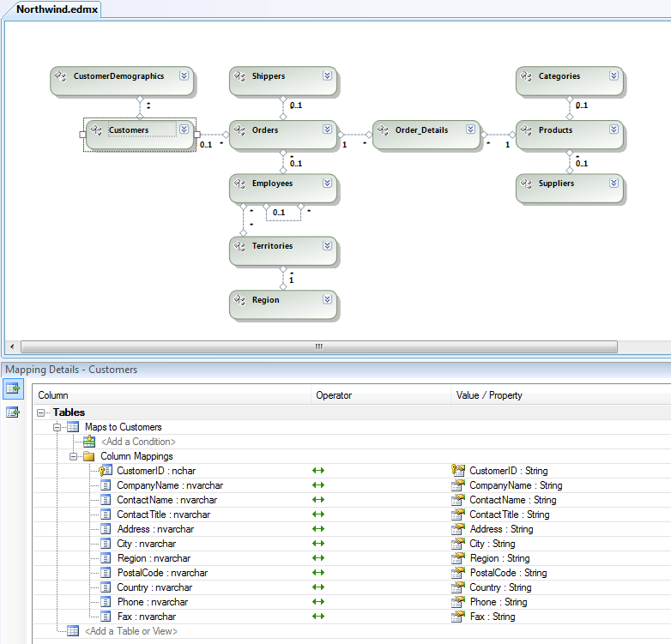671x644 pixels.
Task: Expand the Suppliers entity chevron
Action: (x=614, y=183)
